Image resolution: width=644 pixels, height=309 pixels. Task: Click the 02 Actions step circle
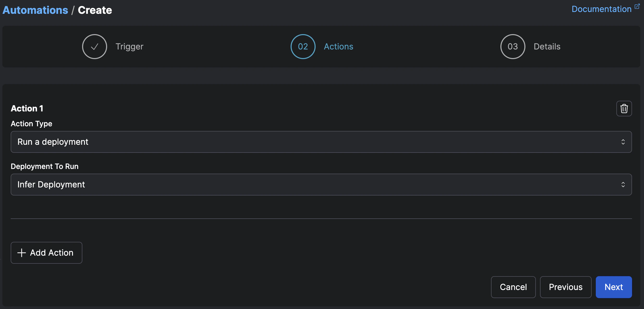[x=303, y=46]
